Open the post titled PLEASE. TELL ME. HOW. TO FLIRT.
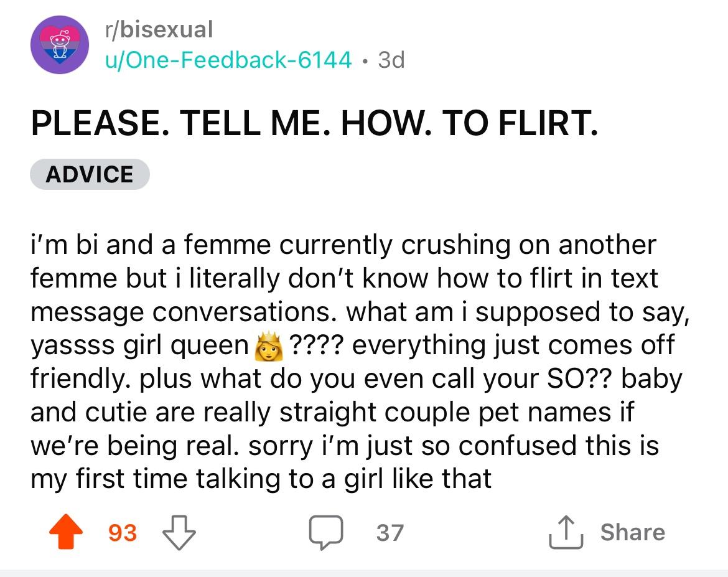Viewport: 728px width, 577px height. (315, 123)
